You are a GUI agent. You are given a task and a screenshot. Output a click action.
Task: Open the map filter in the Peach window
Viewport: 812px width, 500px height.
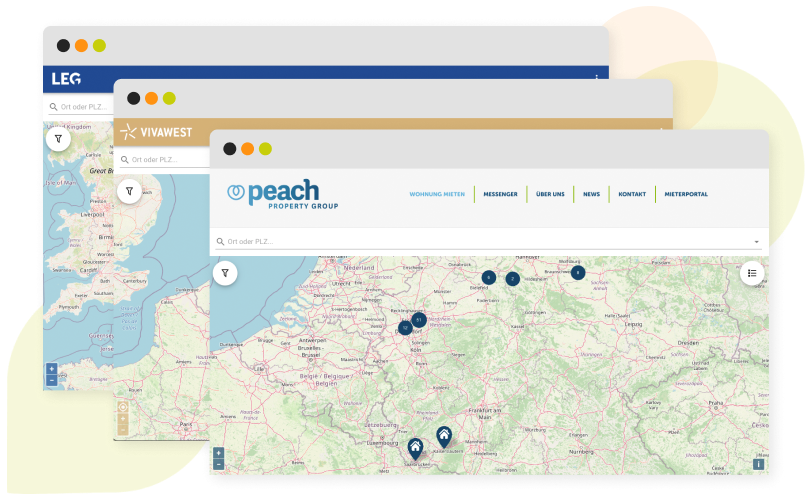pos(226,272)
